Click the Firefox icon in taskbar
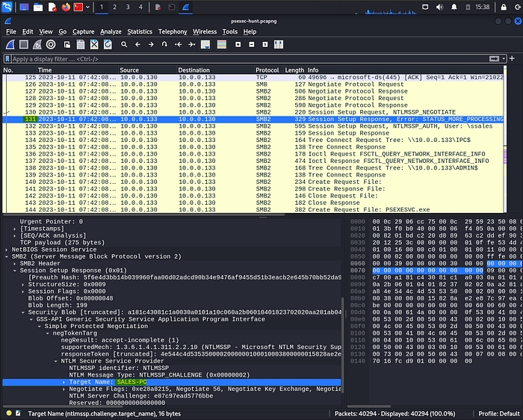Image resolution: width=523 pixels, height=420 pixels. point(66,7)
